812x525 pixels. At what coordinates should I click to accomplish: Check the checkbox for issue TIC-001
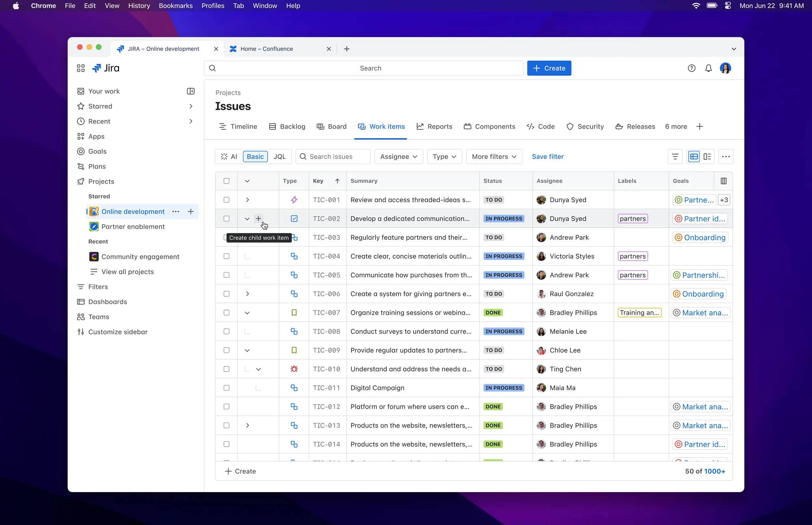[x=227, y=200]
